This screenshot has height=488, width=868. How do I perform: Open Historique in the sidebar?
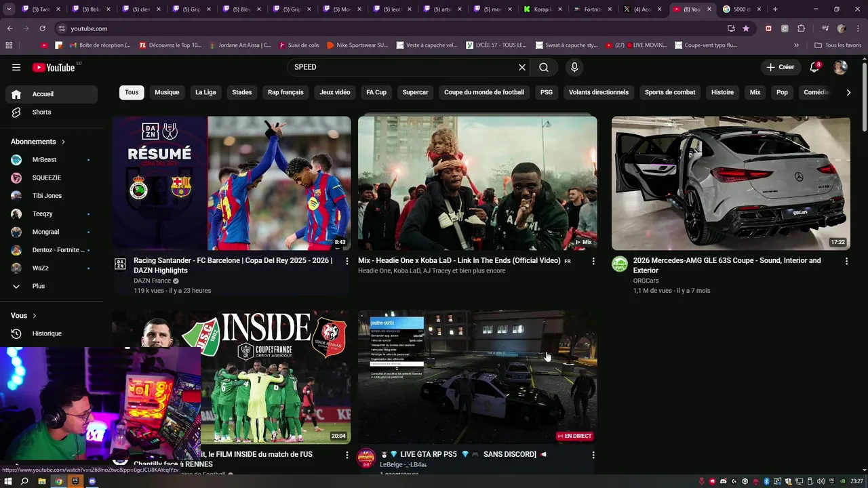[52, 333]
